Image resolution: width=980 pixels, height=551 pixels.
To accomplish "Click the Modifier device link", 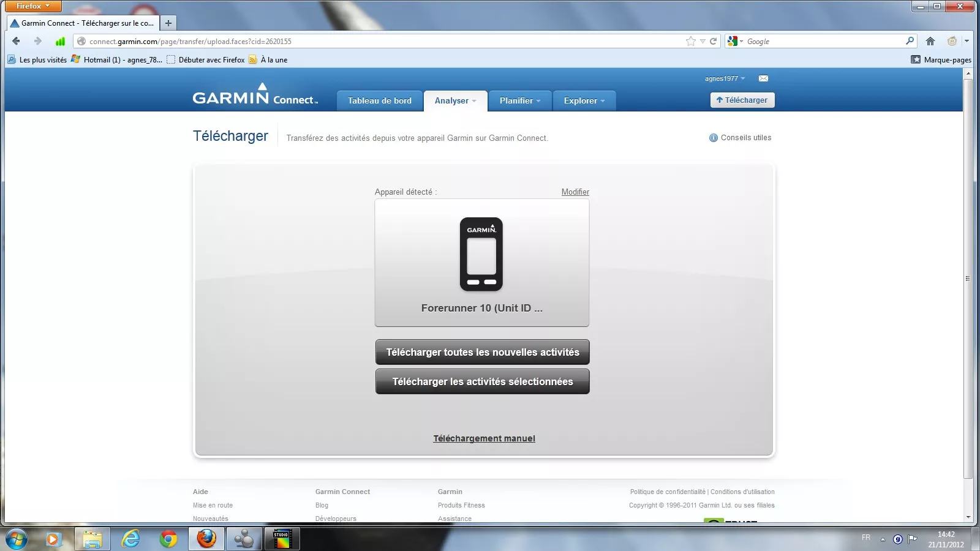I will [575, 192].
